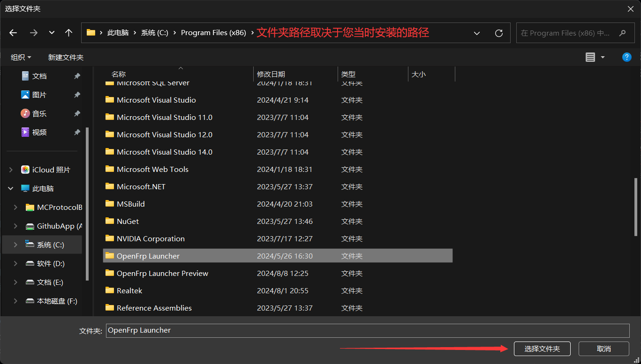The height and width of the screenshot is (364, 641).
Task: Click 新建文件夹 in the toolbar
Action: pos(66,57)
